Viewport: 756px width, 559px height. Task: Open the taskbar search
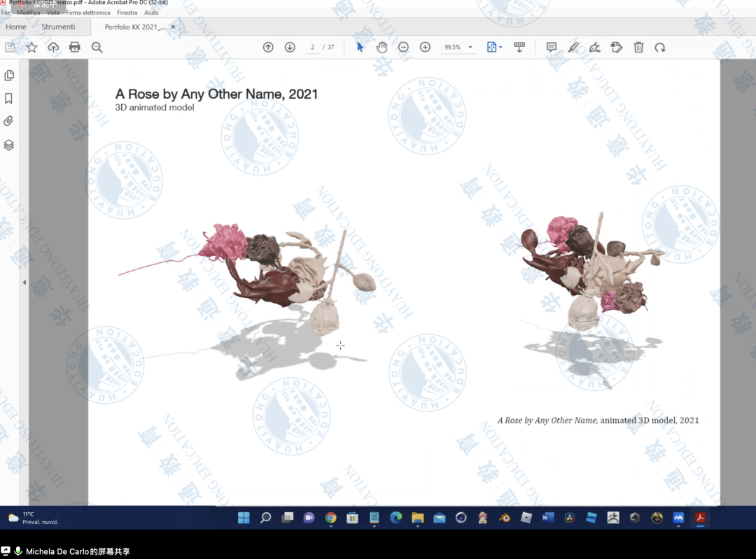(266, 518)
